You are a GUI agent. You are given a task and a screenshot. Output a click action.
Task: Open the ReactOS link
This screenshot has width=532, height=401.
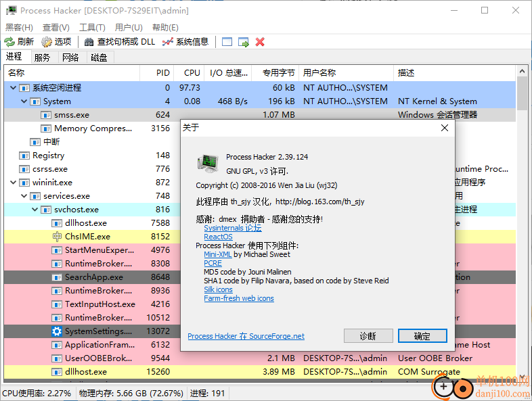click(x=218, y=237)
